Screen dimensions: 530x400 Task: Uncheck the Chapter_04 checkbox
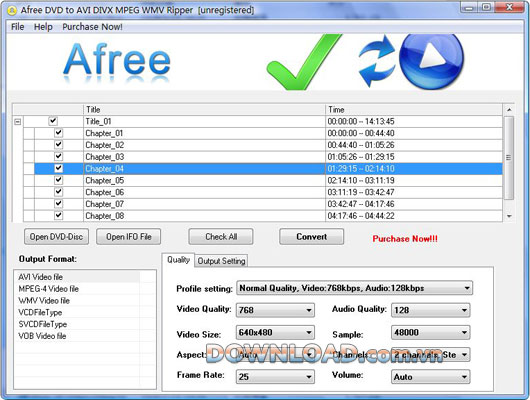pos(58,168)
